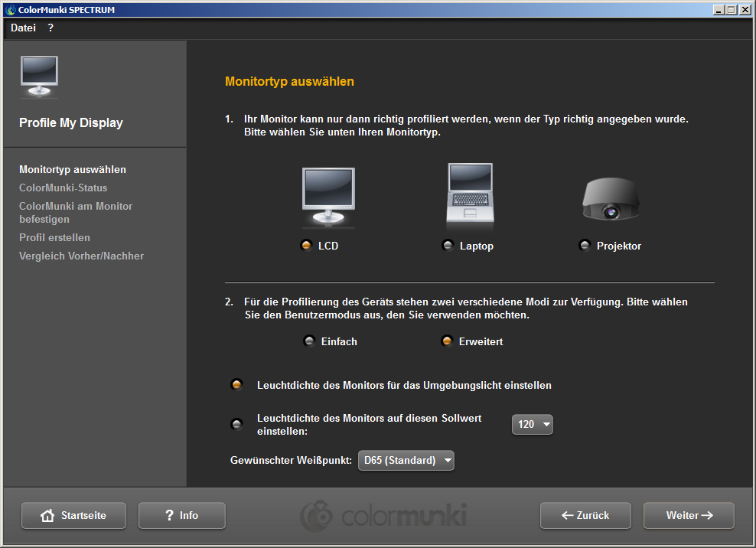The width and height of the screenshot is (756, 548).
Task: Go back with the Zurück button
Action: tap(585, 515)
